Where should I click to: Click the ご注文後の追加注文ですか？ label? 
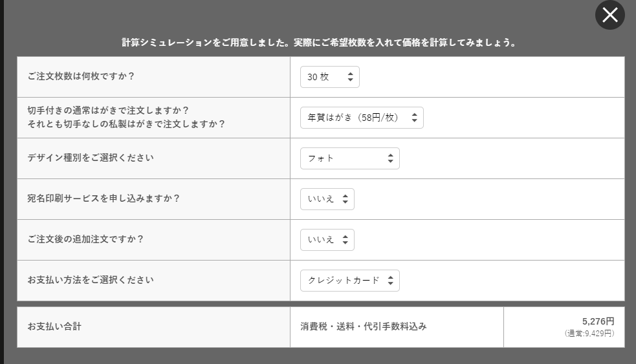(x=85, y=239)
